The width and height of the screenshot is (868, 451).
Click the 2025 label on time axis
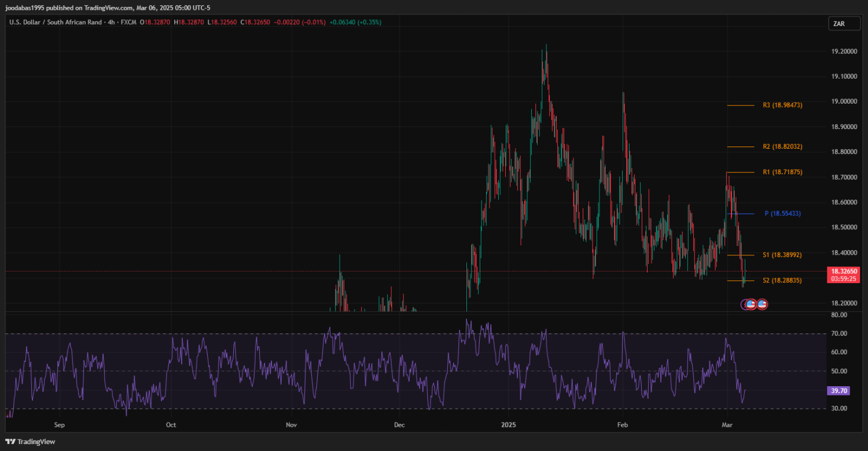pos(509,424)
